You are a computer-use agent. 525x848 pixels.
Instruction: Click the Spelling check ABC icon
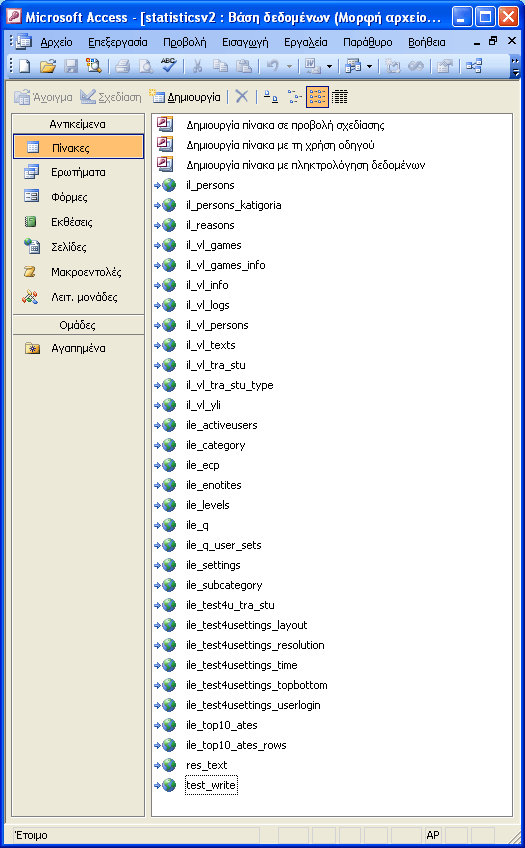[x=169, y=66]
